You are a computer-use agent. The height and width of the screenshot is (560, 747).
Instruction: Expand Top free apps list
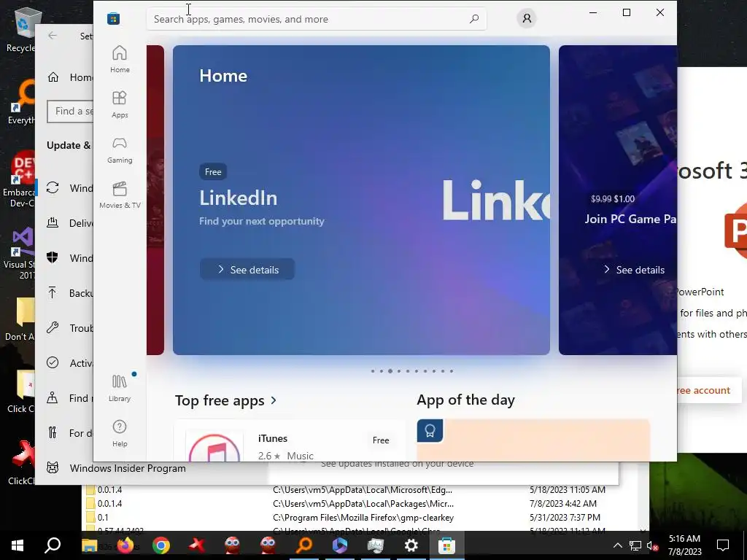(x=226, y=400)
